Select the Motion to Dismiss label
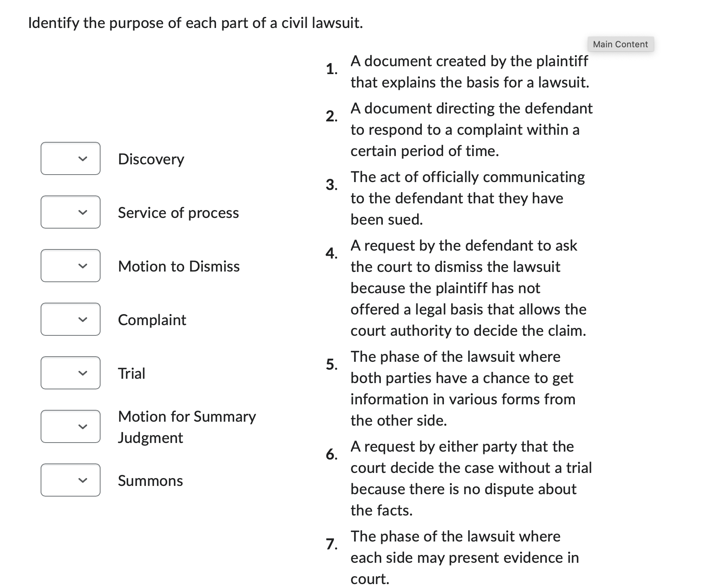Screen dimensions: 701x588 click(x=178, y=266)
